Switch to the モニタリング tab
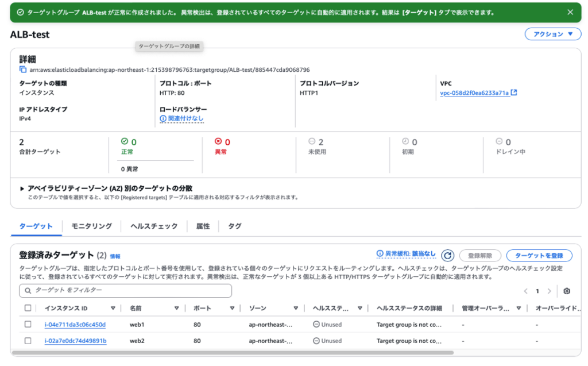588x366 pixels. click(x=91, y=226)
